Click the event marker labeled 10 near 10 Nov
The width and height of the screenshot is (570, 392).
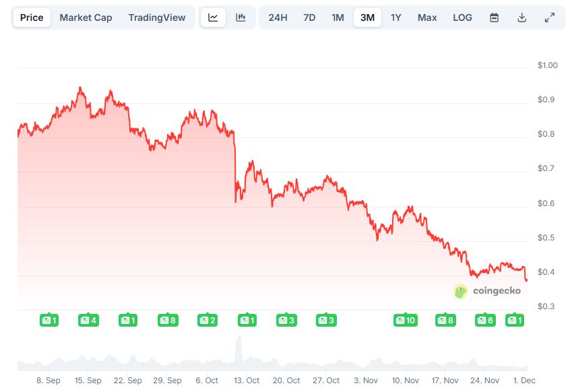click(405, 320)
